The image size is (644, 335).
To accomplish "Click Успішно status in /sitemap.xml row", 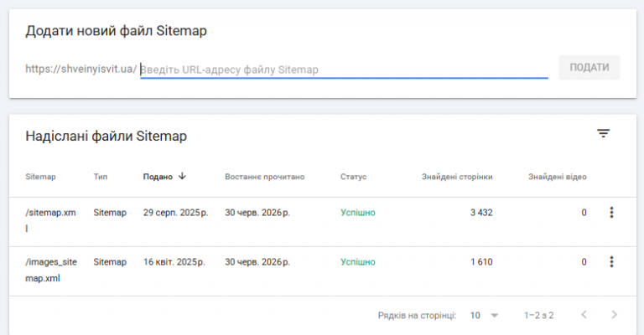I will (357, 213).
